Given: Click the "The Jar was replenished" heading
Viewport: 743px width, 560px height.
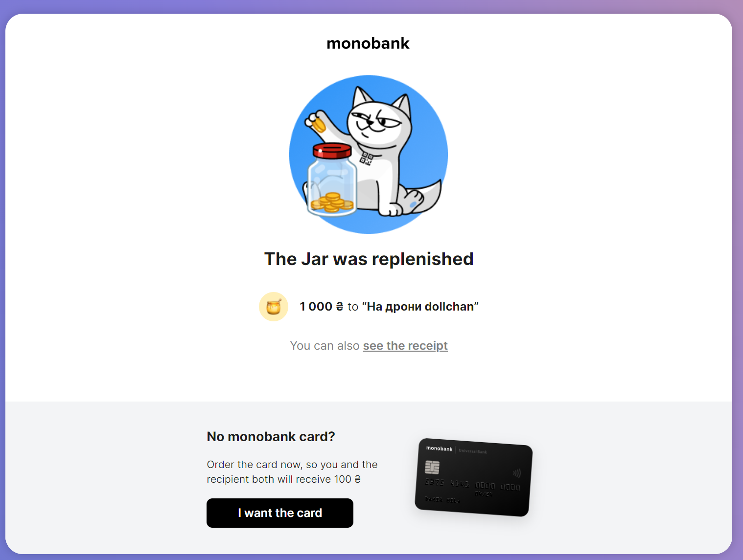Looking at the screenshot, I should pos(369,259).
